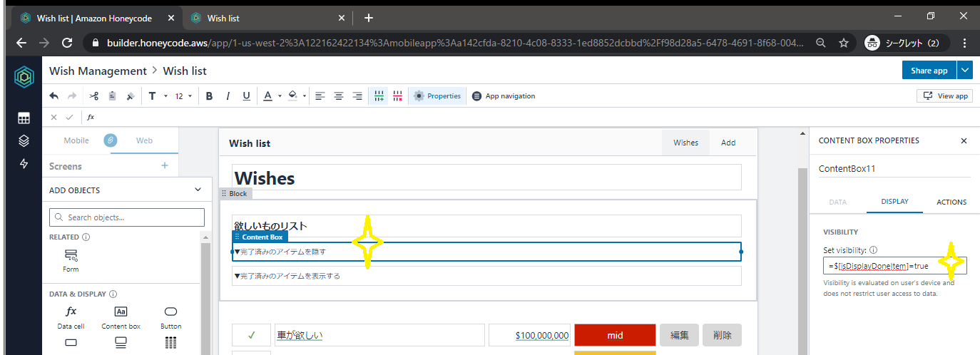The image size is (980, 355).
Task: Choose the text style T icon
Action: click(x=153, y=96)
